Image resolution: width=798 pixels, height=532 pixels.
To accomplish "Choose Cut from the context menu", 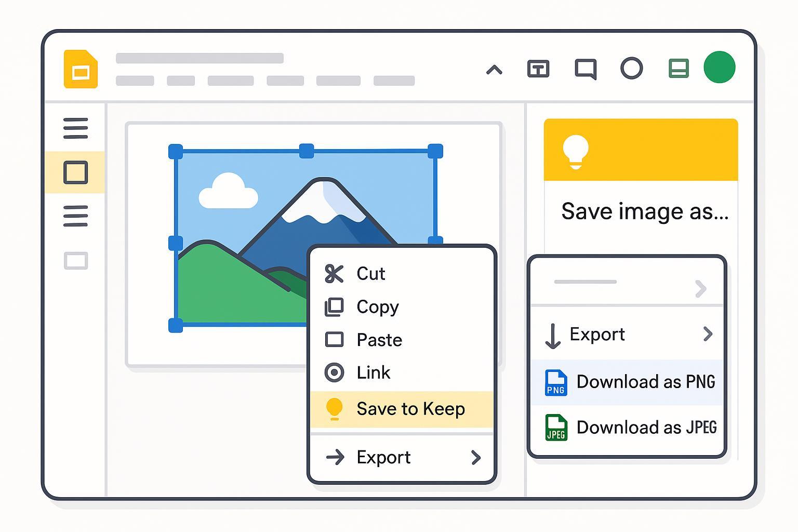I will 370,274.
